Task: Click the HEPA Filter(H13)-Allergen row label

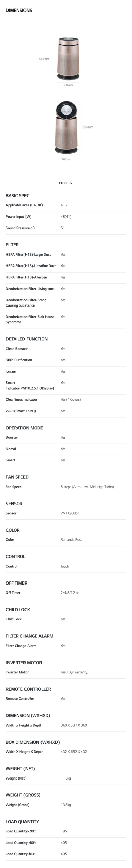Action: click(27, 277)
